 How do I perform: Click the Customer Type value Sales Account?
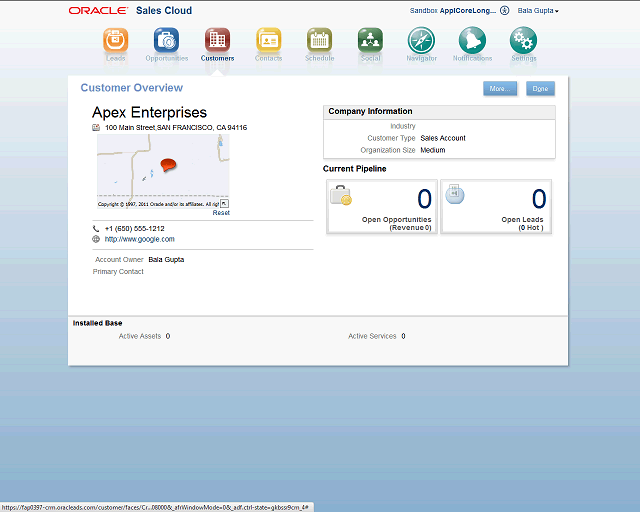point(443,138)
